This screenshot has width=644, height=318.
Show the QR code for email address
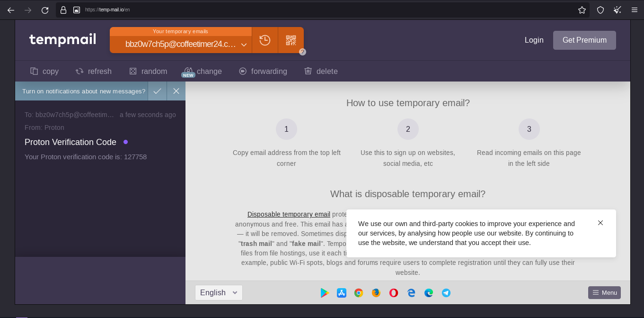(291, 40)
